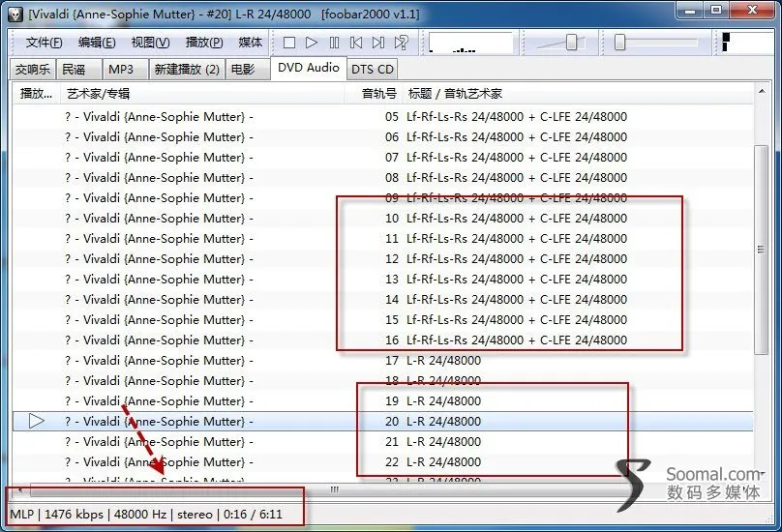This screenshot has width=782, height=532.
Task: Pause playback with the pause icon
Action: 334,43
